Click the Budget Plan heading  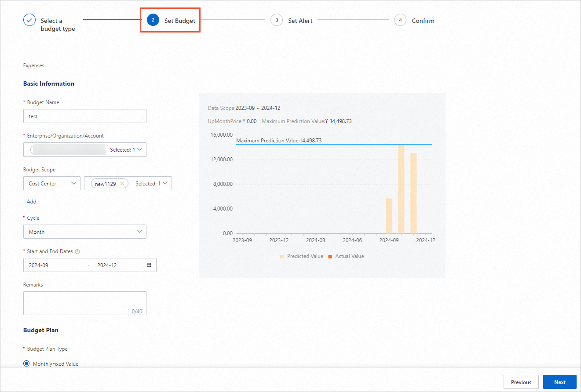pos(41,330)
